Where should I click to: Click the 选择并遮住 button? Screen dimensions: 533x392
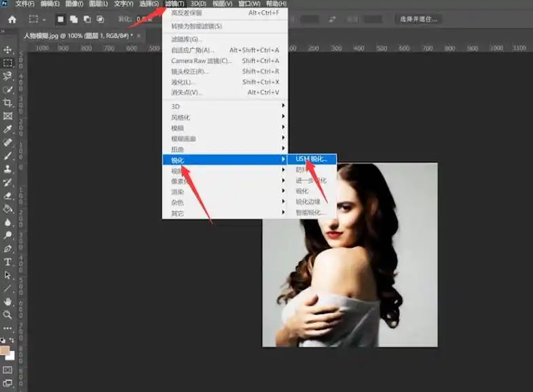click(x=418, y=20)
